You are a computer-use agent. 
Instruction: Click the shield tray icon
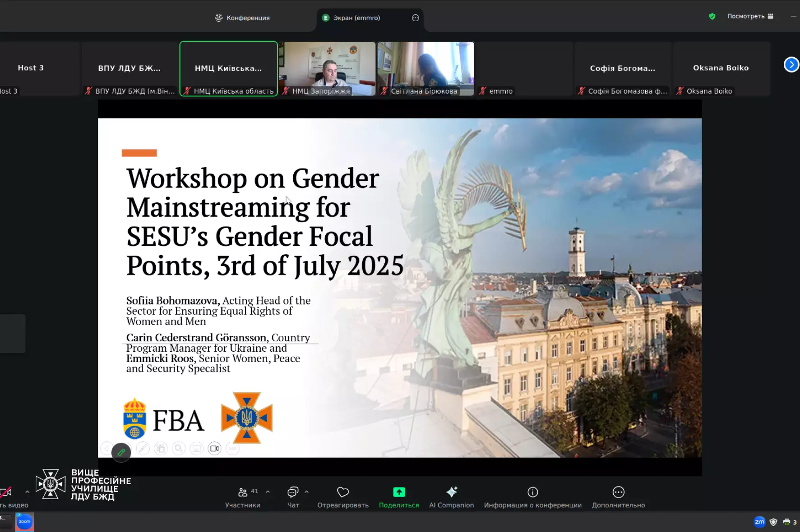pos(773,522)
